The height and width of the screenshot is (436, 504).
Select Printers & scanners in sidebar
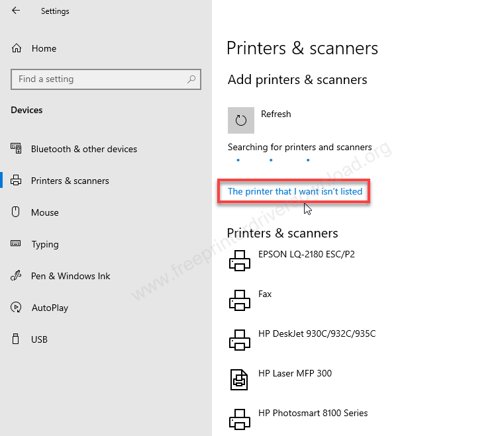click(70, 181)
